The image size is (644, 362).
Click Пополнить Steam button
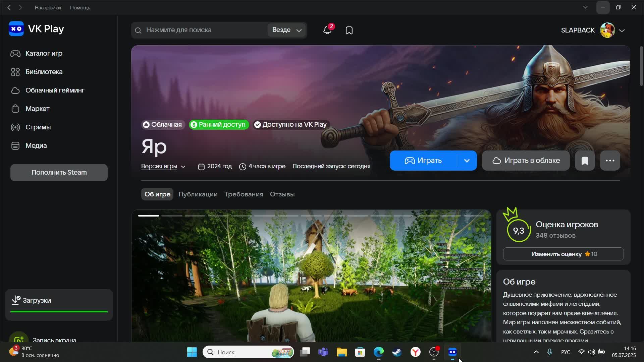59,173
